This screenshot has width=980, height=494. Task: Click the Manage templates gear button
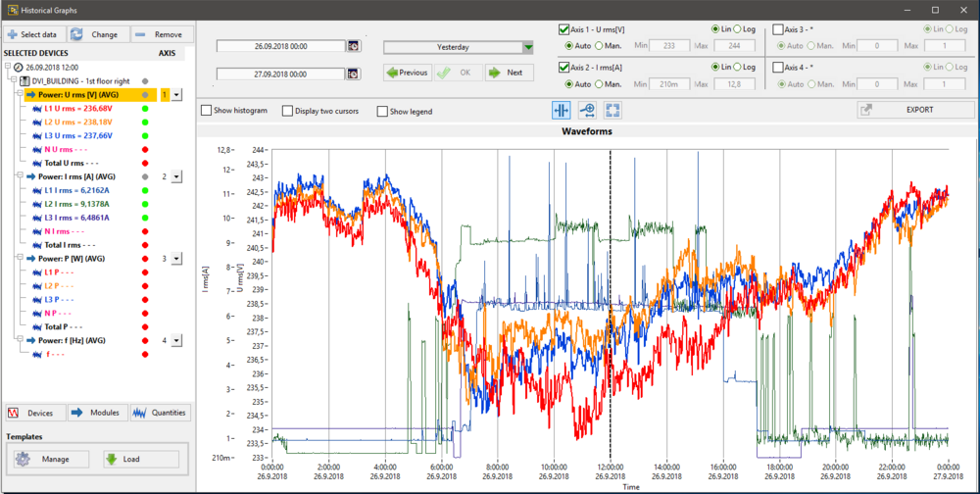point(51,459)
